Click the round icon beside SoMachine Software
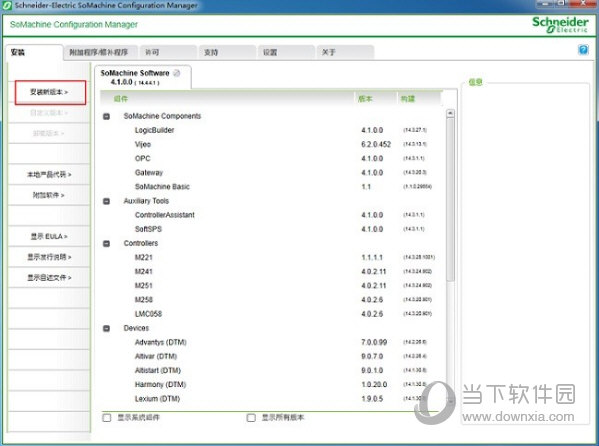 pyautogui.click(x=177, y=73)
